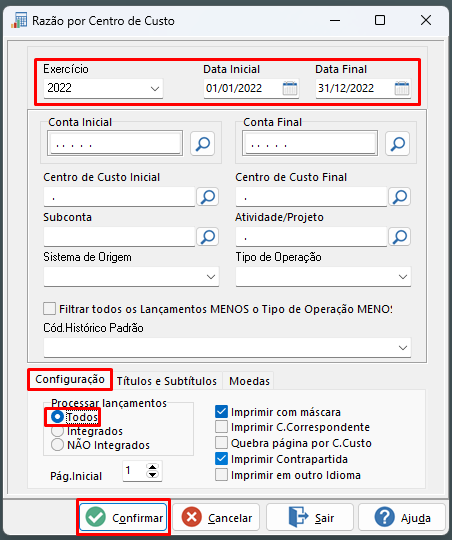This screenshot has height=540, width=452.
Task: Decrease Pág.Inicial with down arrow
Action: click(x=152, y=475)
